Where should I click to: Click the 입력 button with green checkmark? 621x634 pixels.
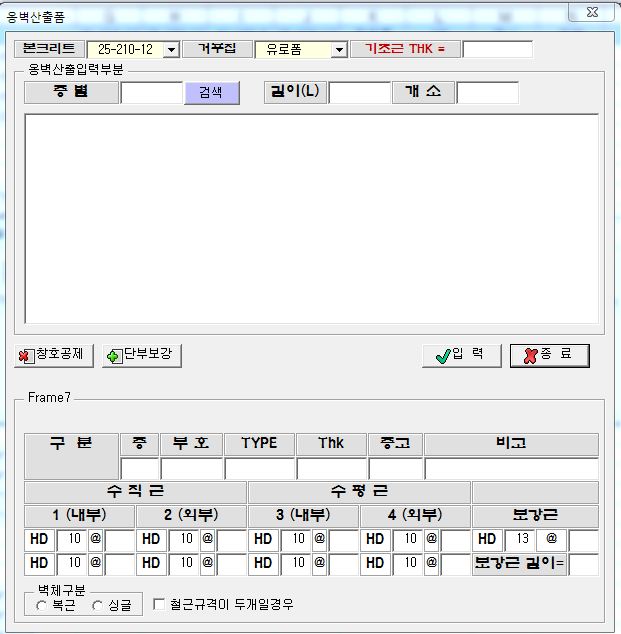pyautogui.click(x=462, y=355)
